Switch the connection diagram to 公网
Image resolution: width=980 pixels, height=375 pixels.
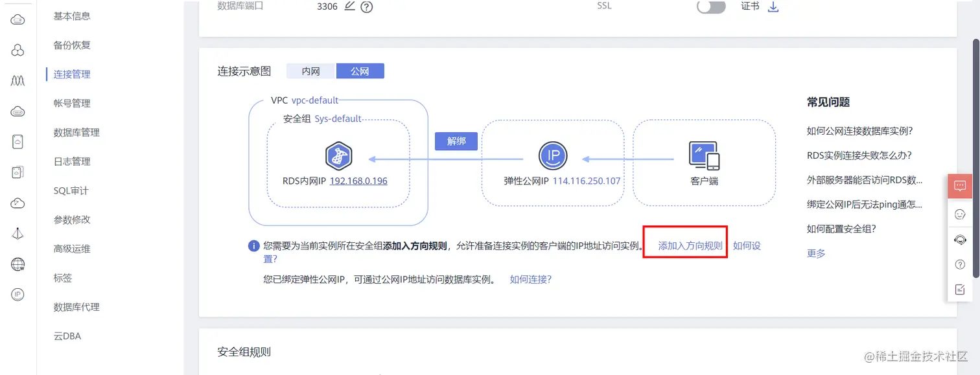[x=360, y=71]
